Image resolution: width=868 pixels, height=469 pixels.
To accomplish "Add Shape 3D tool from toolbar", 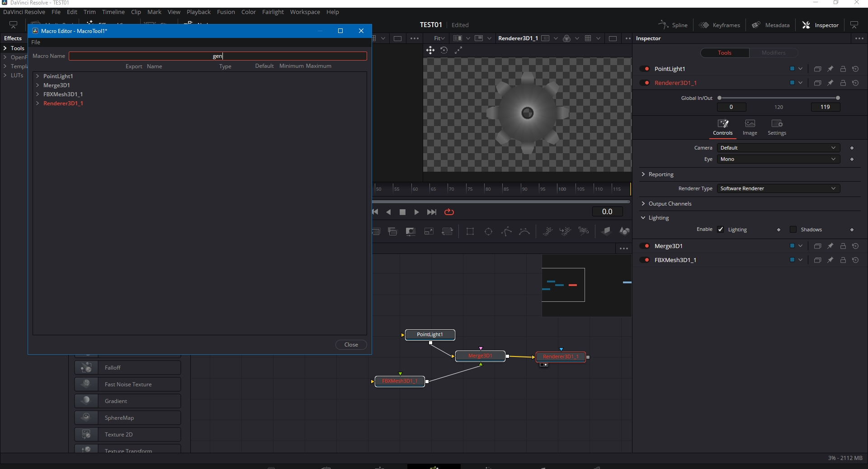I will click(624, 231).
